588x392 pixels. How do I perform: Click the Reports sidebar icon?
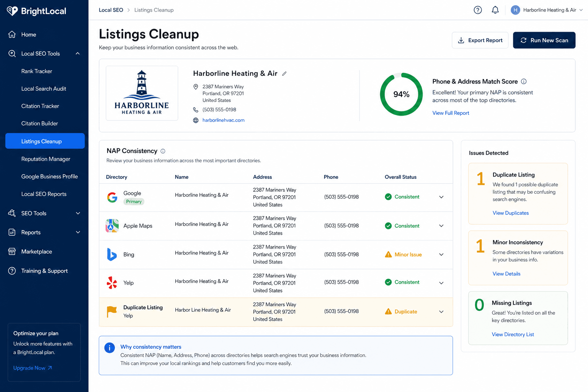(12, 232)
